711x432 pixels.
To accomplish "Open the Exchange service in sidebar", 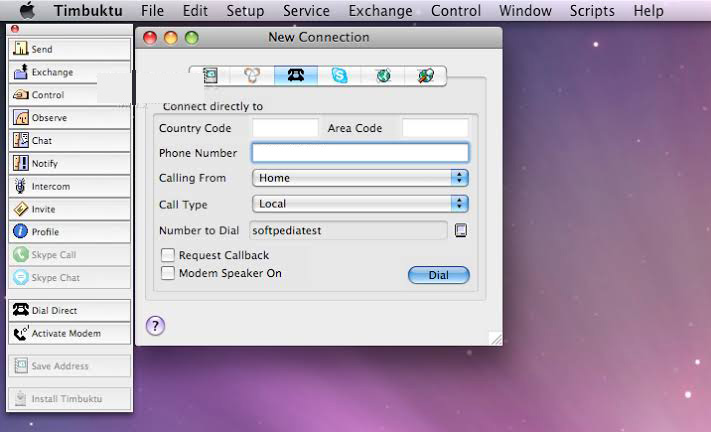I will (69, 72).
